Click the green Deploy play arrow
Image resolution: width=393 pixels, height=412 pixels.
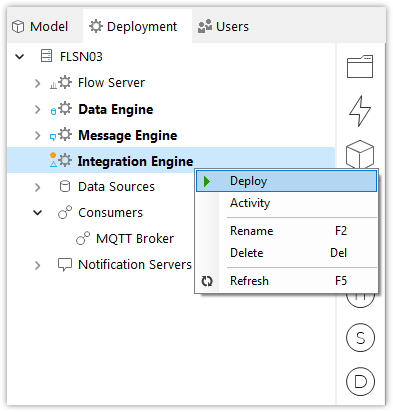tap(207, 181)
